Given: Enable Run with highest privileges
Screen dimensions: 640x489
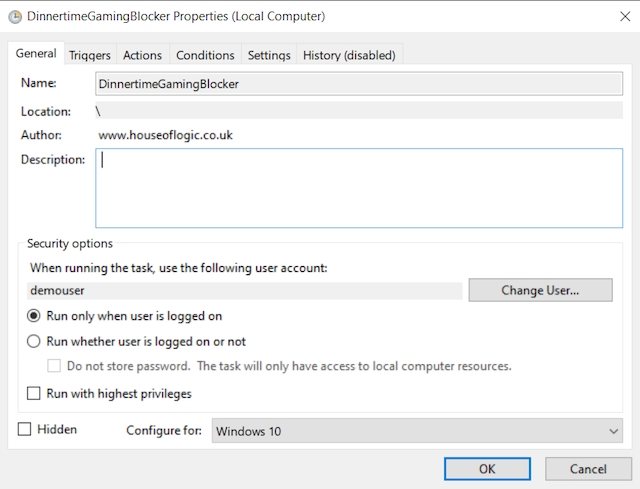Looking at the screenshot, I should [33, 393].
